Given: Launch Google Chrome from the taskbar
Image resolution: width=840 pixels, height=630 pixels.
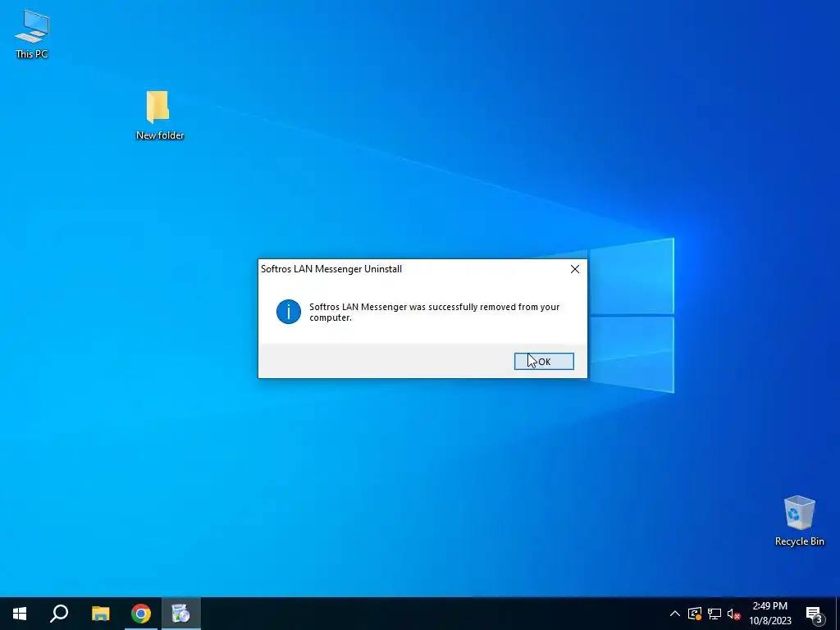Looking at the screenshot, I should [x=141, y=614].
